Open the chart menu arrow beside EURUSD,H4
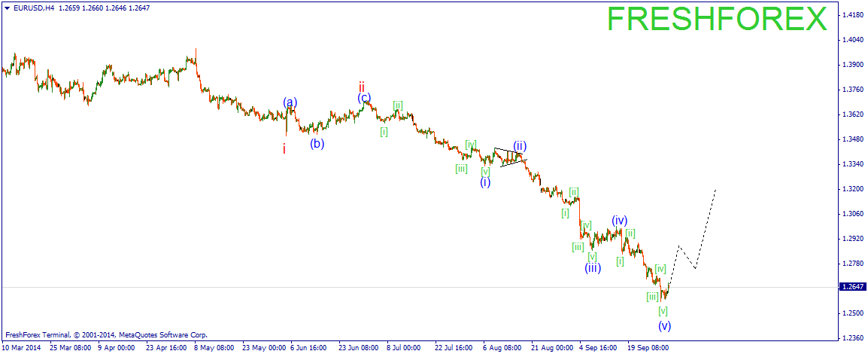Image resolution: width=868 pixels, height=354 pixels. pos(7,8)
